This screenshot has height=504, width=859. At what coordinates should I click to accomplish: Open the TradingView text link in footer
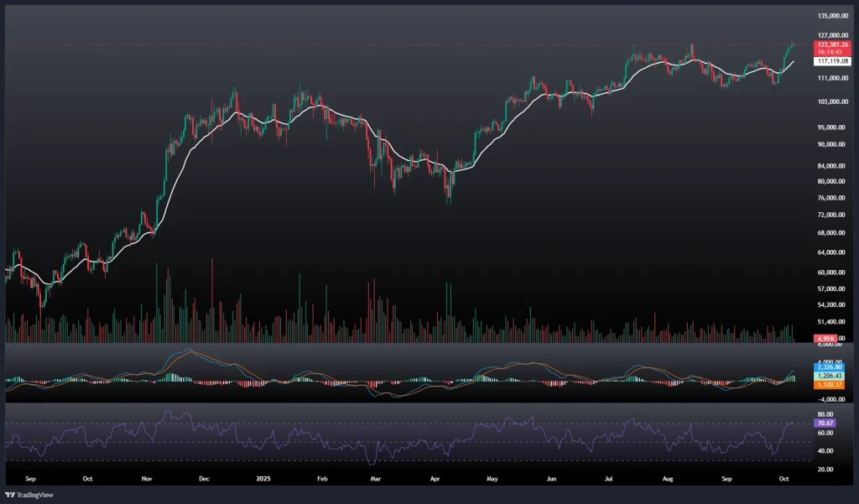[36, 494]
